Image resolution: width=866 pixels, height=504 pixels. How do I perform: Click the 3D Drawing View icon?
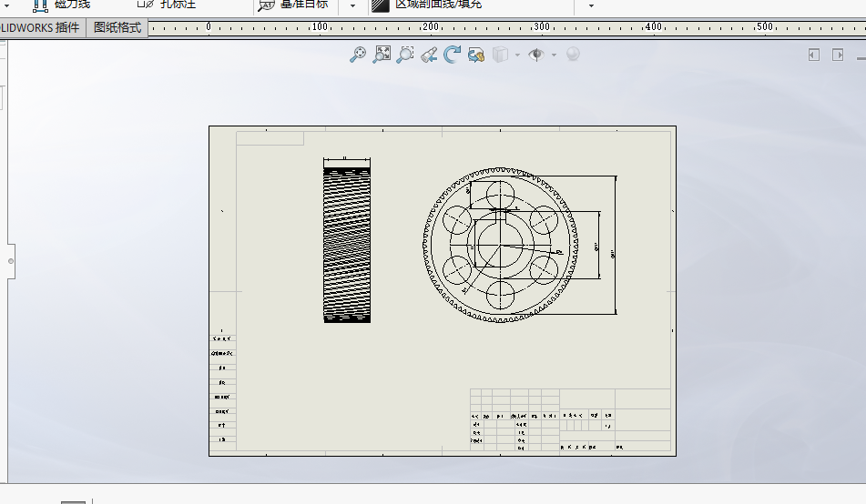pos(475,55)
